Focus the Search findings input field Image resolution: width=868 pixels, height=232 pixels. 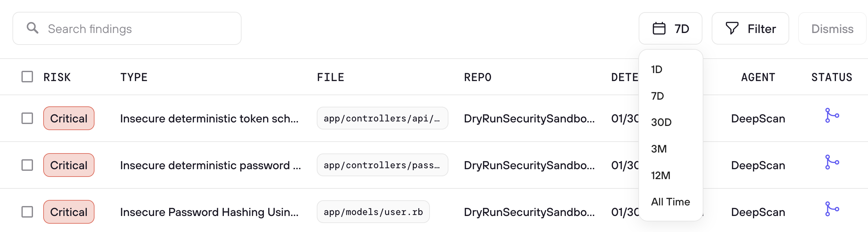pyautogui.click(x=127, y=29)
